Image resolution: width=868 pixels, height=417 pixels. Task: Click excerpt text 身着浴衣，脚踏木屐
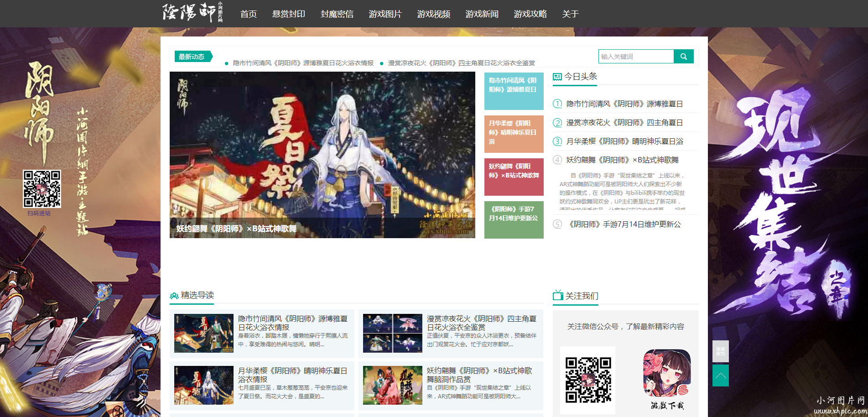pos(293,340)
